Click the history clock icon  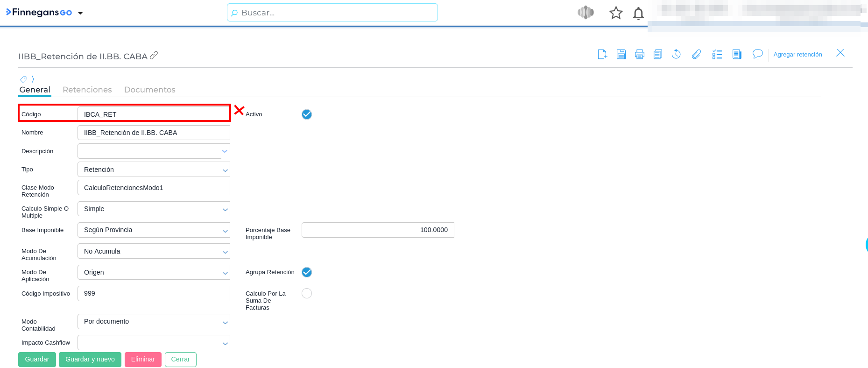(x=676, y=55)
